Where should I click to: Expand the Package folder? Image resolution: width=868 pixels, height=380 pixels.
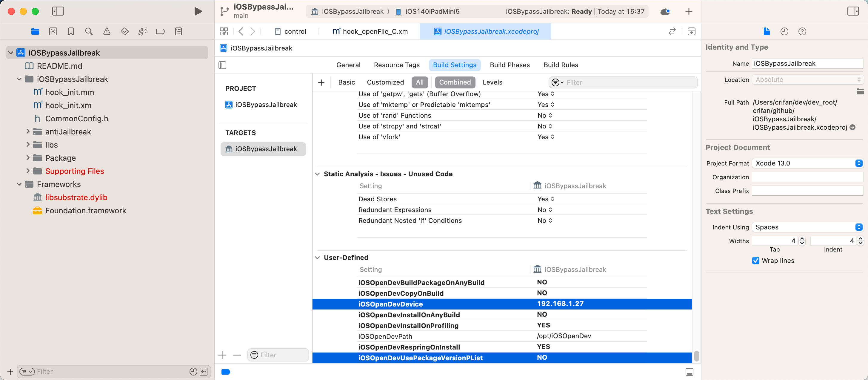pyautogui.click(x=28, y=158)
